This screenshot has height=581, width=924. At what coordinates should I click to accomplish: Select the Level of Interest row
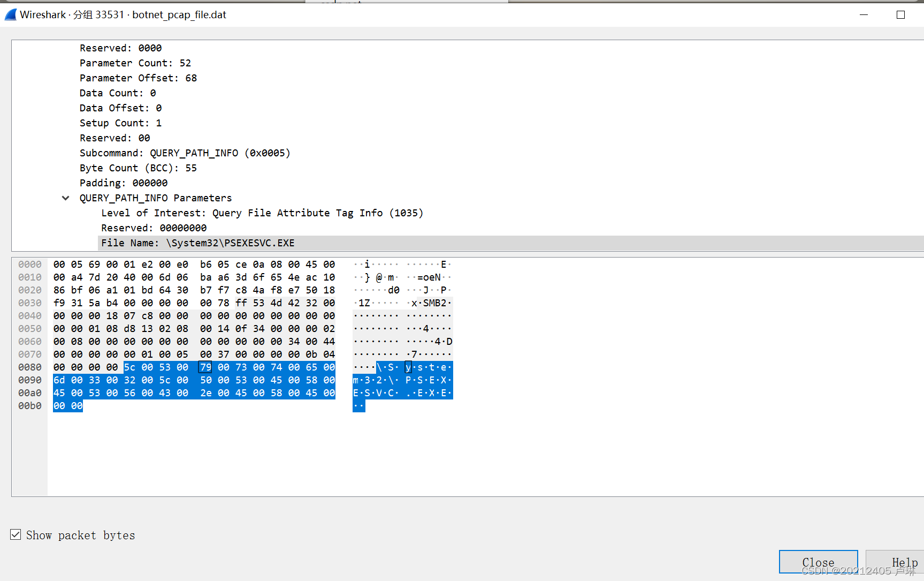point(511,213)
